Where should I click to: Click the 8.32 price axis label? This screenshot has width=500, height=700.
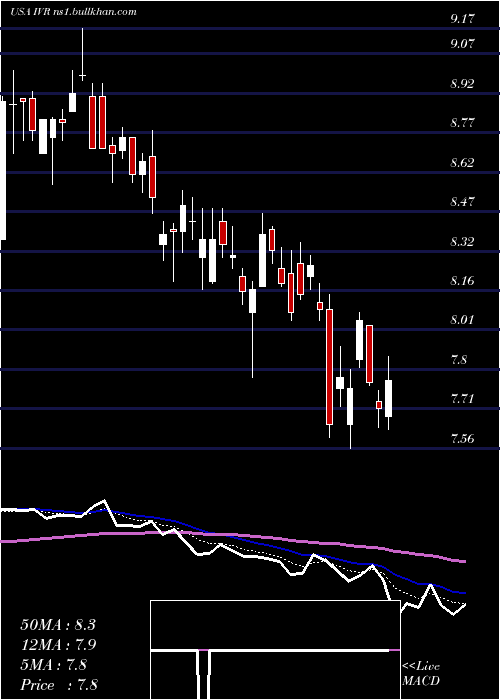[462, 242]
